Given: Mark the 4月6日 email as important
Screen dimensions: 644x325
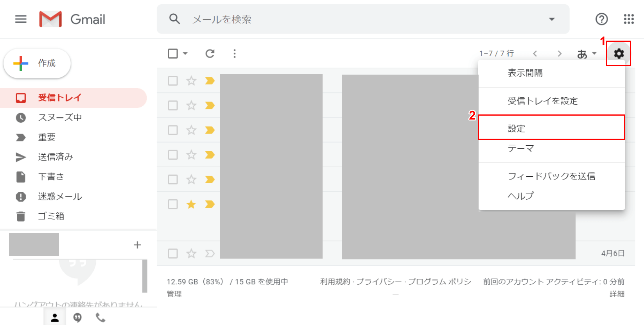Looking at the screenshot, I should tap(210, 254).
